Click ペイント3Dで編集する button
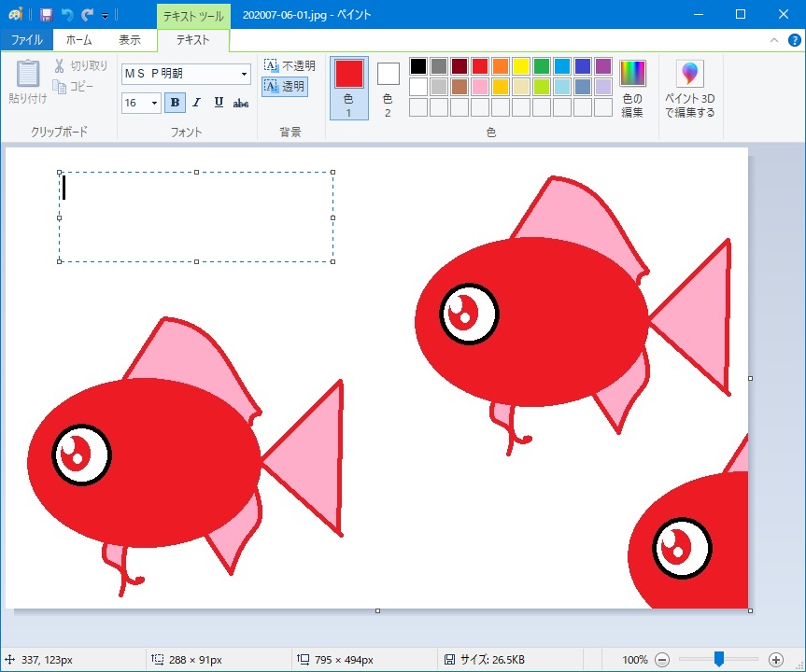The width and height of the screenshot is (806, 672). tap(690, 86)
